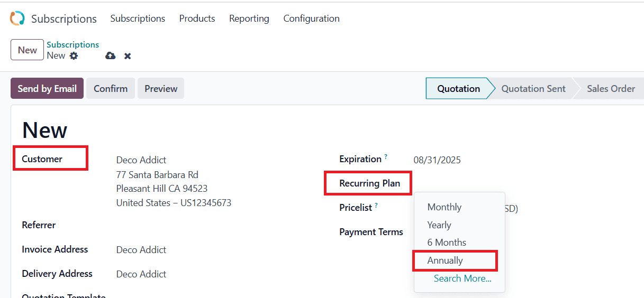The width and height of the screenshot is (644, 298).
Task: Open the Subscriptions menu
Action: 138,18
